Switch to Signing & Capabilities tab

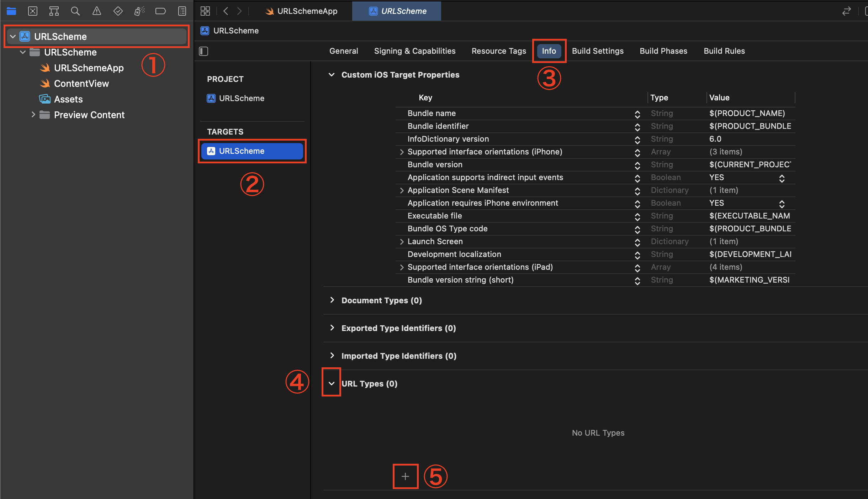[x=415, y=51]
